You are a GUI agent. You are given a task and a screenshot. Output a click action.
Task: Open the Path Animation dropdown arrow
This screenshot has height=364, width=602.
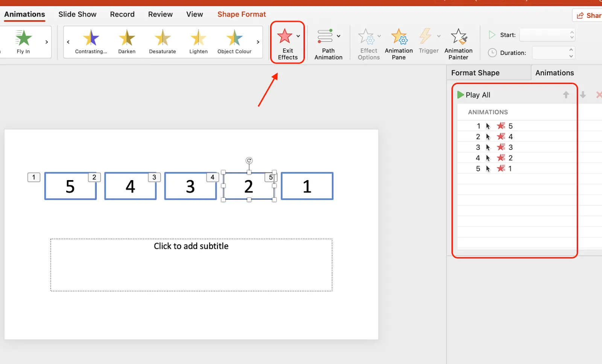click(x=339, y=36)
